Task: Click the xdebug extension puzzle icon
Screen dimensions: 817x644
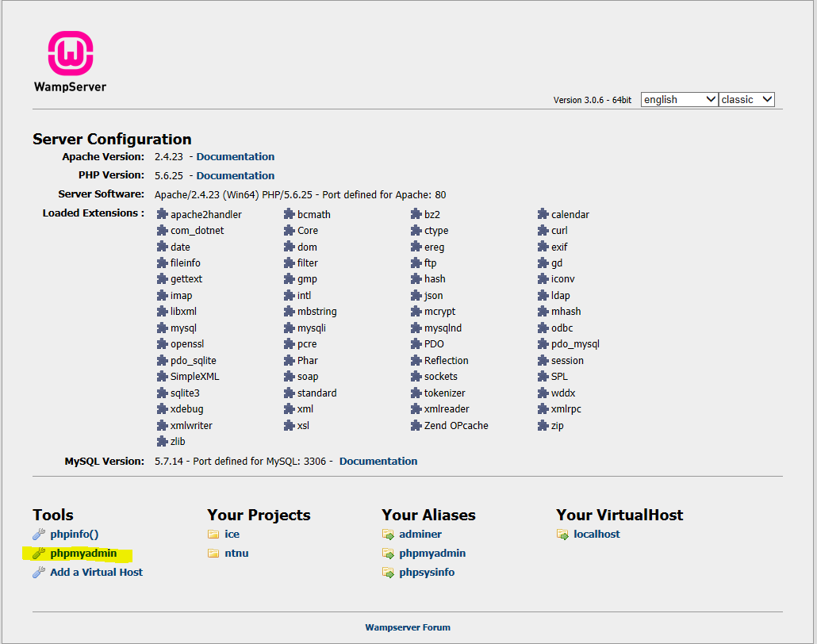Action: 162,409
